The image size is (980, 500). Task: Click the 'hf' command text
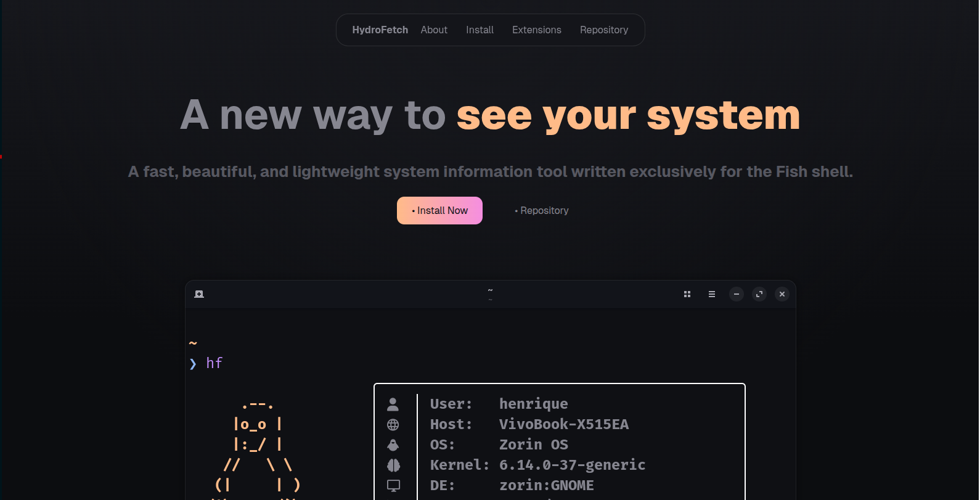tap(214, 363)
